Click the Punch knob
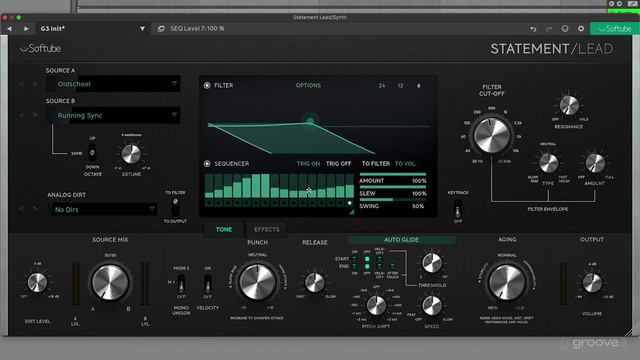 pos(258,282)
